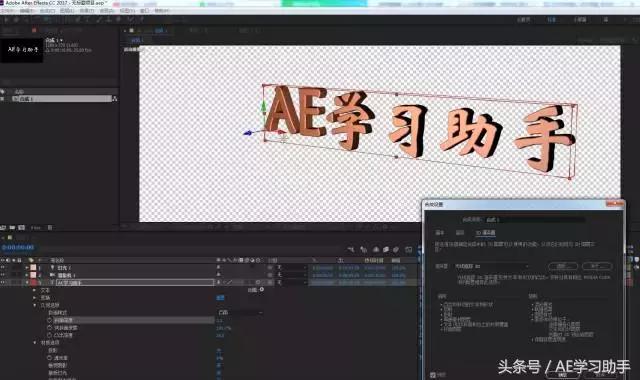Select the Brush tool
Viewport: 640px width, 380px height.
tap(99, 19)
